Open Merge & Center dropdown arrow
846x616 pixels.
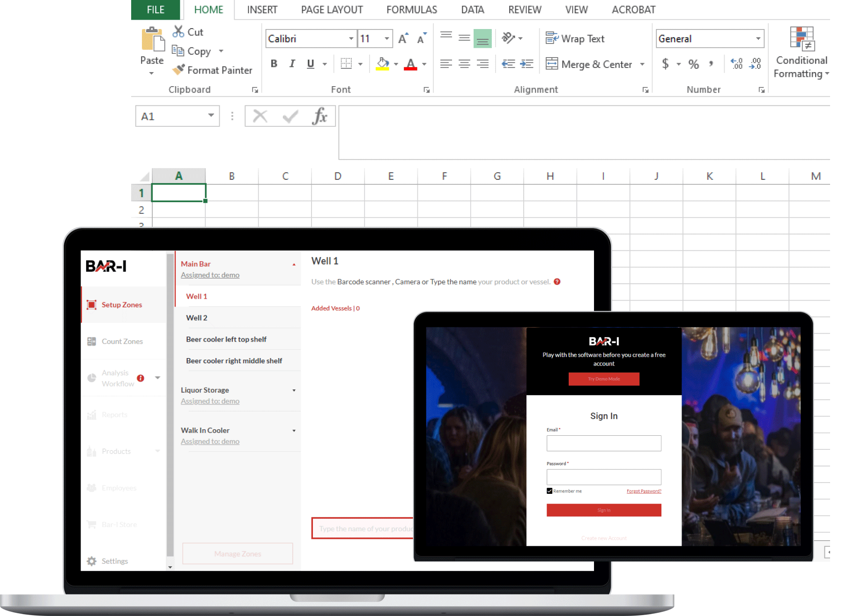(642, 64)
